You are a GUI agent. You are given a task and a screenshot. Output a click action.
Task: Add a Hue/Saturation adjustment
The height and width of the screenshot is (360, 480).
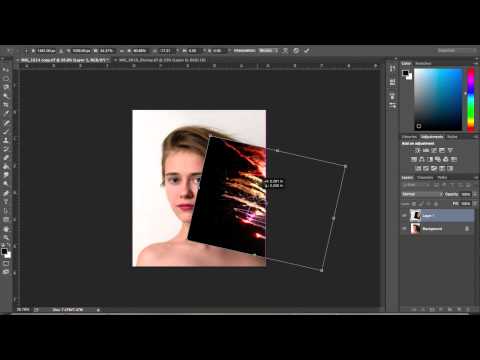(414, 159)
